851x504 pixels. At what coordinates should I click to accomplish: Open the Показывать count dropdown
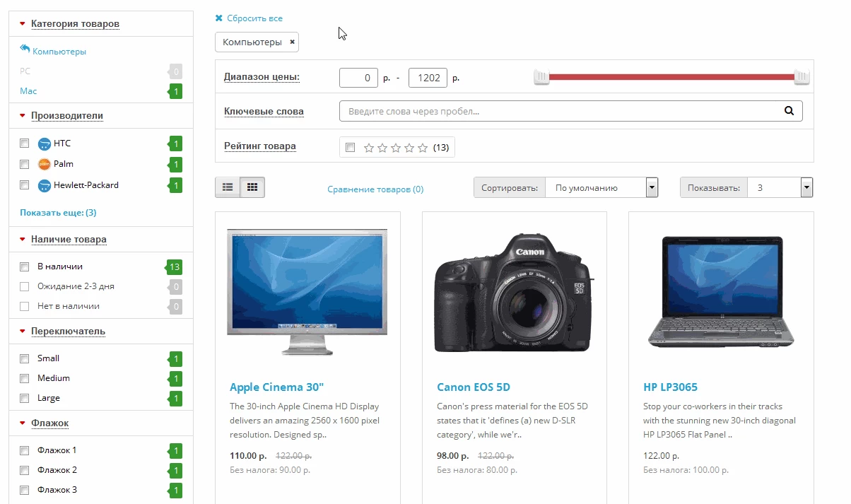[780, 188]
